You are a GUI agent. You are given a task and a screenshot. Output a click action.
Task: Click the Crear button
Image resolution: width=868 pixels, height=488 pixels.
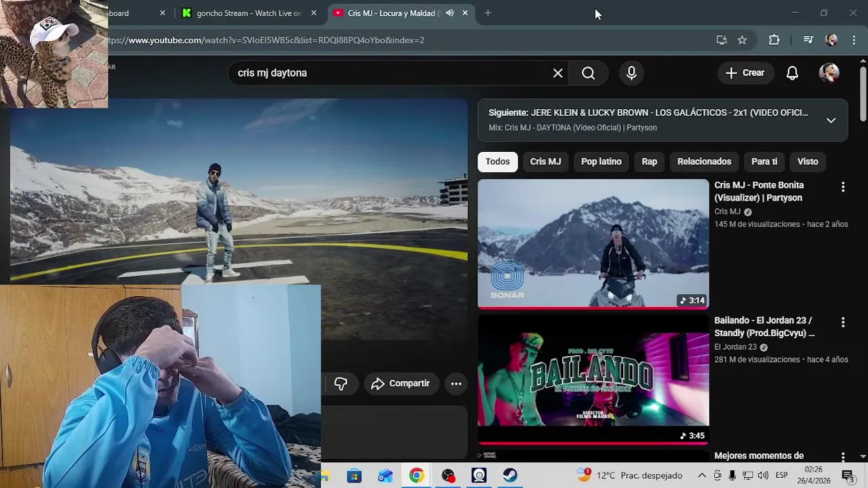point(745,73)
